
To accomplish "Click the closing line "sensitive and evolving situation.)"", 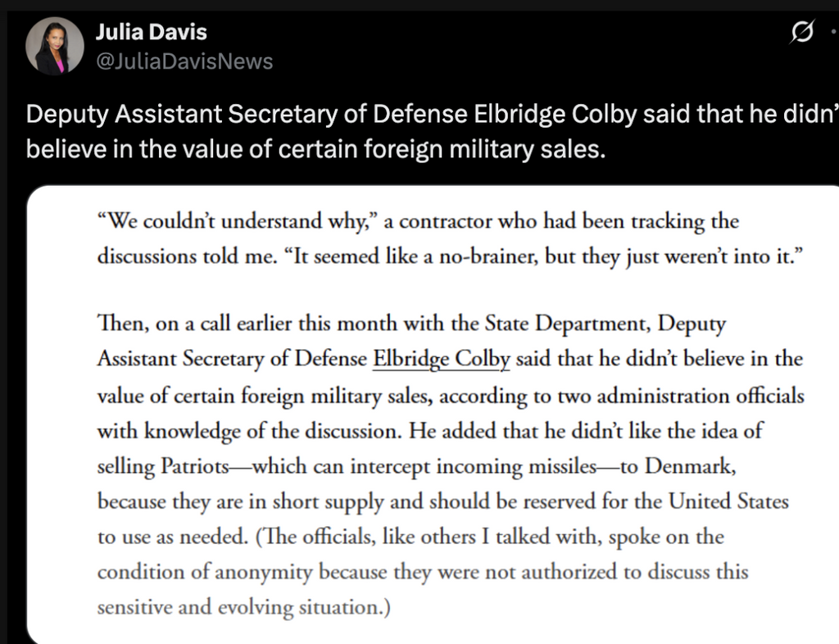I will (x=244, y=607).
